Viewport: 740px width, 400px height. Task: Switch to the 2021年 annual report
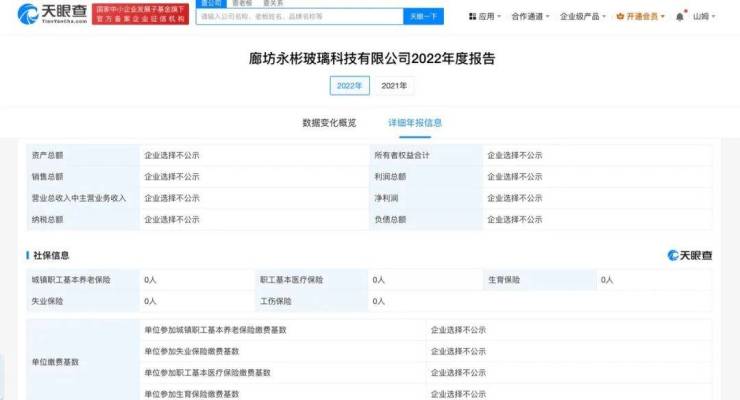point(393,86)
